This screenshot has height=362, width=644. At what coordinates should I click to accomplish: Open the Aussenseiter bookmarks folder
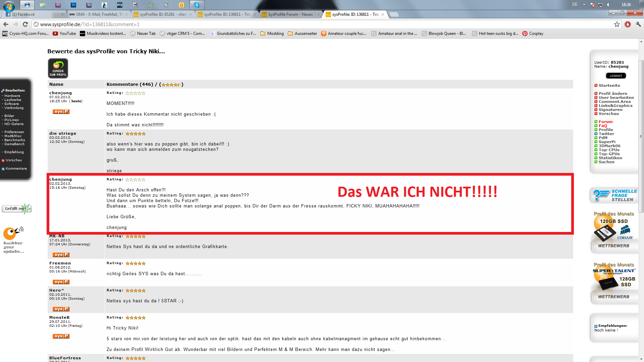[302, 34]
